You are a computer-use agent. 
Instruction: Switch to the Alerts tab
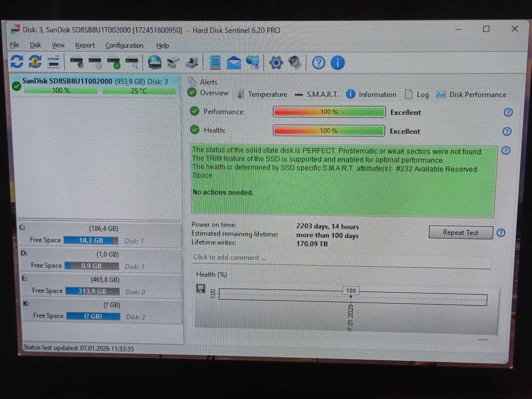202,82
